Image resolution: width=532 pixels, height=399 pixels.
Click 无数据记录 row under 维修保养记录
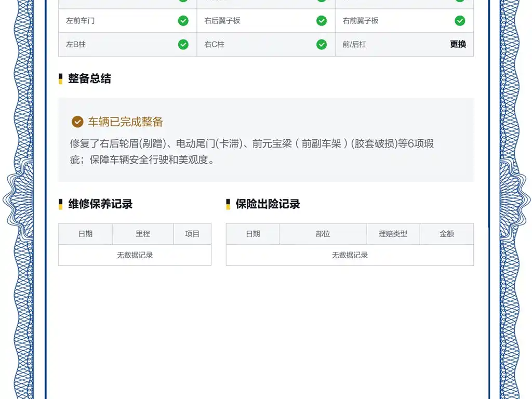(x=135, y=255)
